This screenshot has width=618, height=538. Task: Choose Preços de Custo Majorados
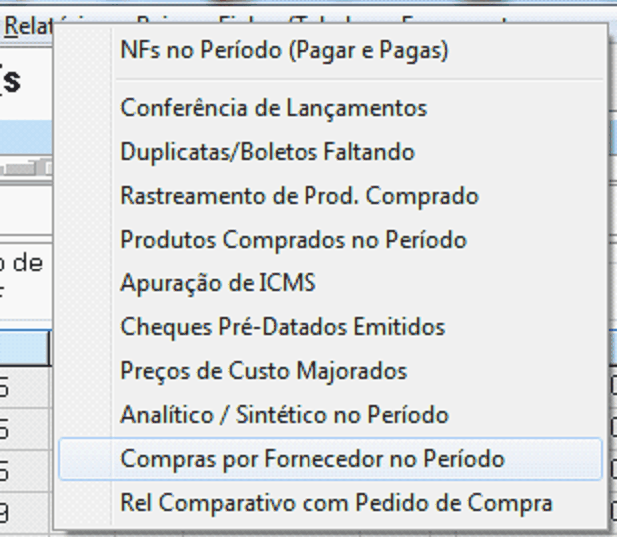pos(263,371)
